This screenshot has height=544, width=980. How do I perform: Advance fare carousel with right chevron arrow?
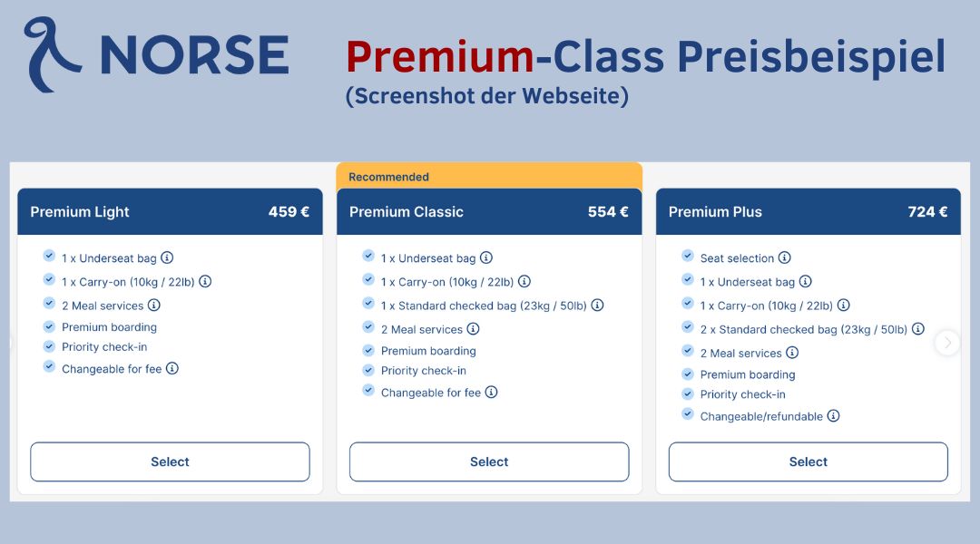(x=947, y=342)
